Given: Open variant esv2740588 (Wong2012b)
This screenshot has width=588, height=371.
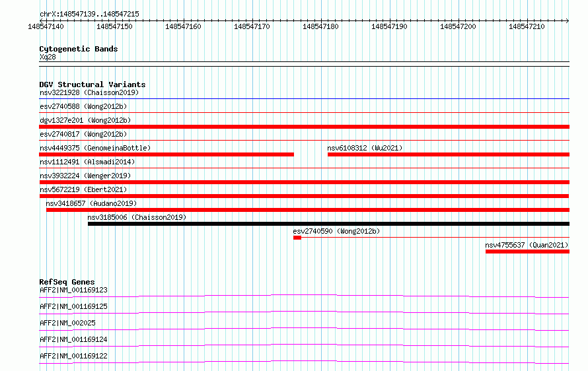Looking at the screenshot, I should pyautogui.click(x=83, y=106).
